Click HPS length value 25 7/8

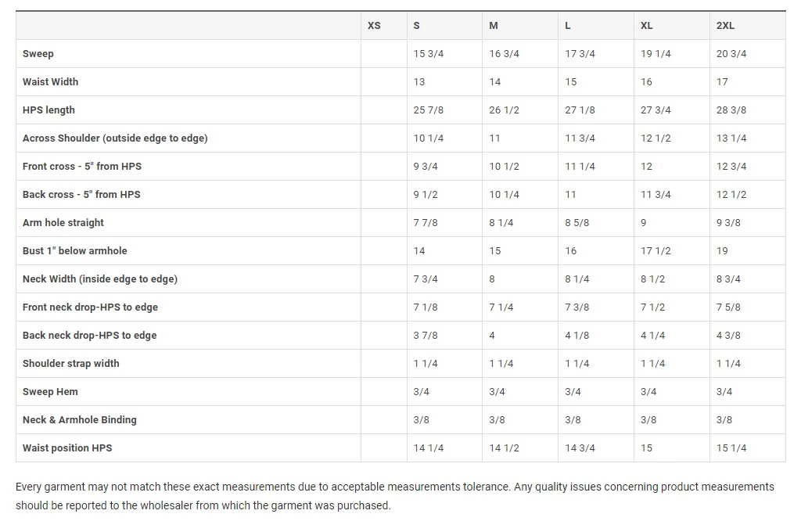tap(429, 110)
